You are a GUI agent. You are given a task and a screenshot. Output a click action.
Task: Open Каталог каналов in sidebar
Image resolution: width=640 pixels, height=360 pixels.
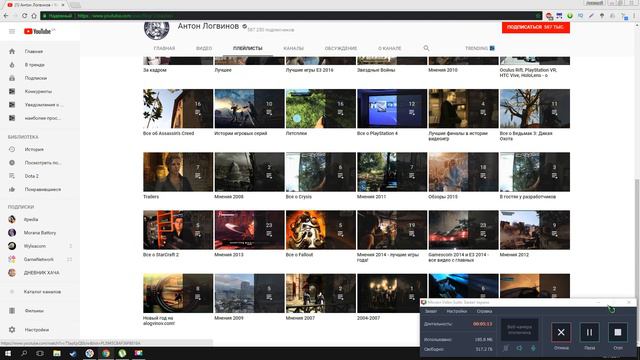pos(42,292)
